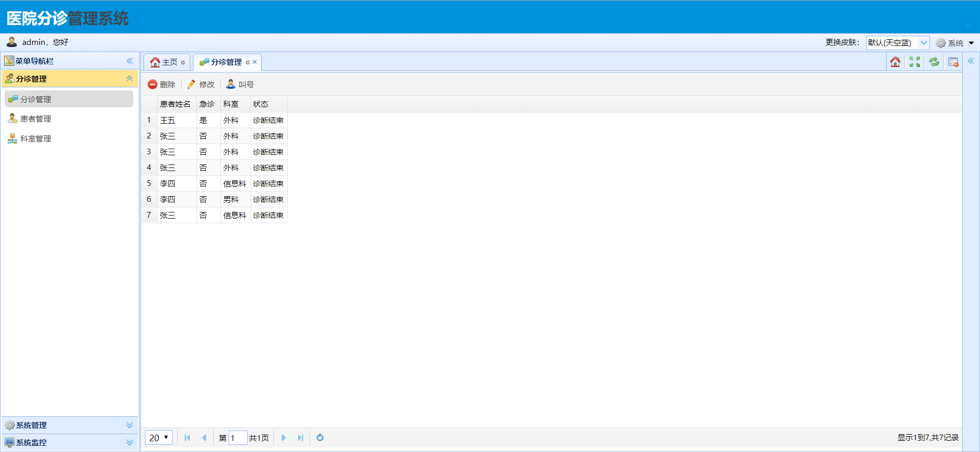
Task: Click the pager reload icon
Action: click(320, 438)
